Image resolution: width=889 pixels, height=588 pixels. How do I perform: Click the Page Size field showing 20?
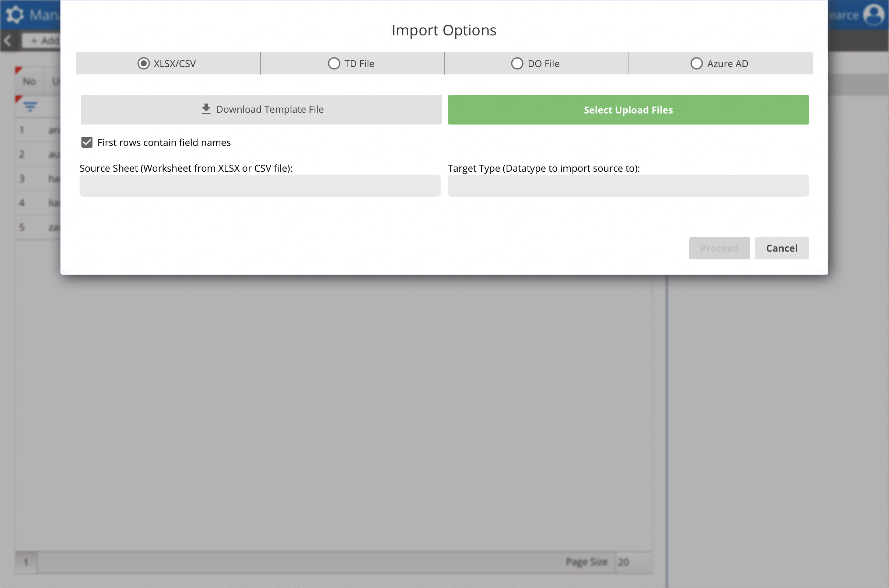coord(633,562)
